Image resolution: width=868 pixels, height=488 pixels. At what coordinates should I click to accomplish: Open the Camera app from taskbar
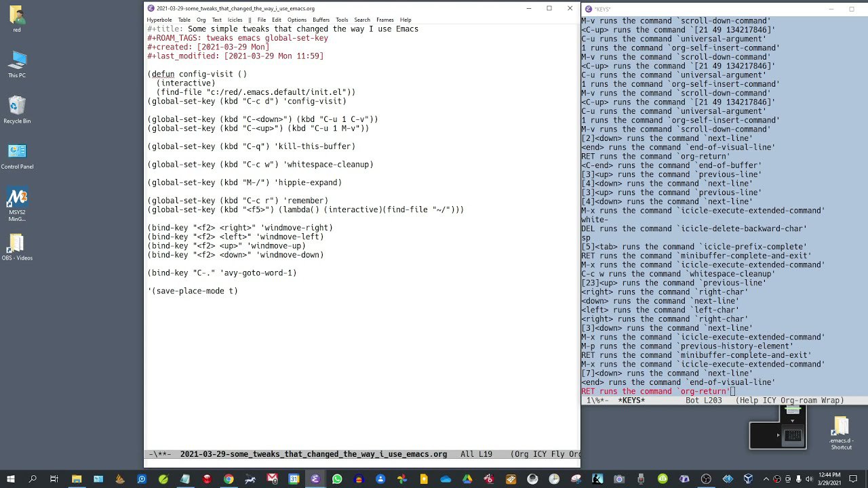click(x=619, y=479)
